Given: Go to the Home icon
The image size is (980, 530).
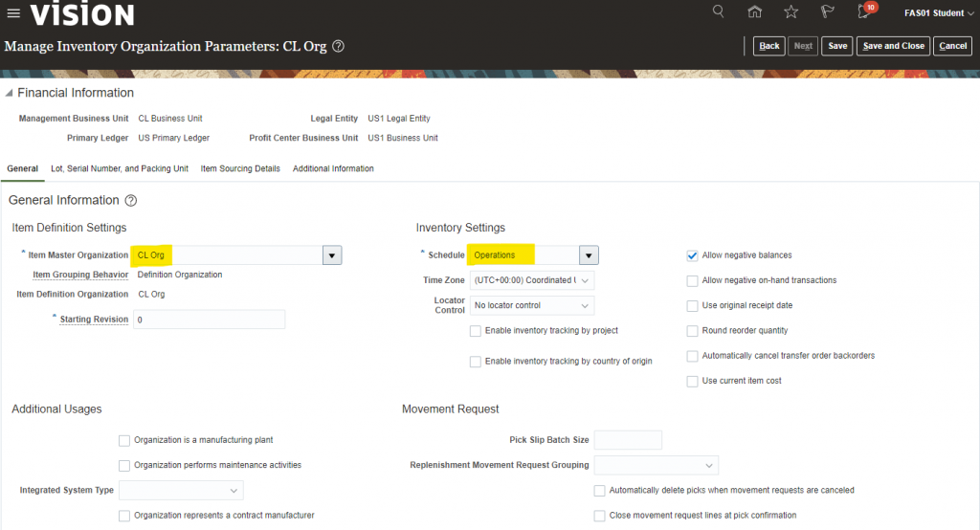Looking at the screenshot, I should coord(755,11).
